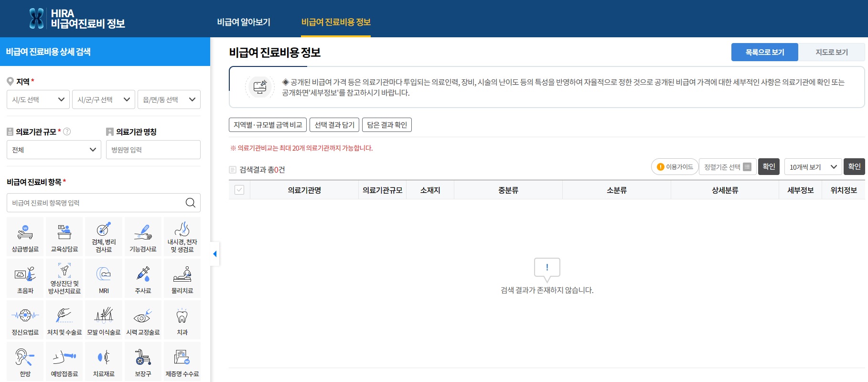Image resolution: width=868 pixels, height=382 pixels.
Task: Confirm page size with 확인 after 10개씩 보기
Action: (x=854, y=166)
